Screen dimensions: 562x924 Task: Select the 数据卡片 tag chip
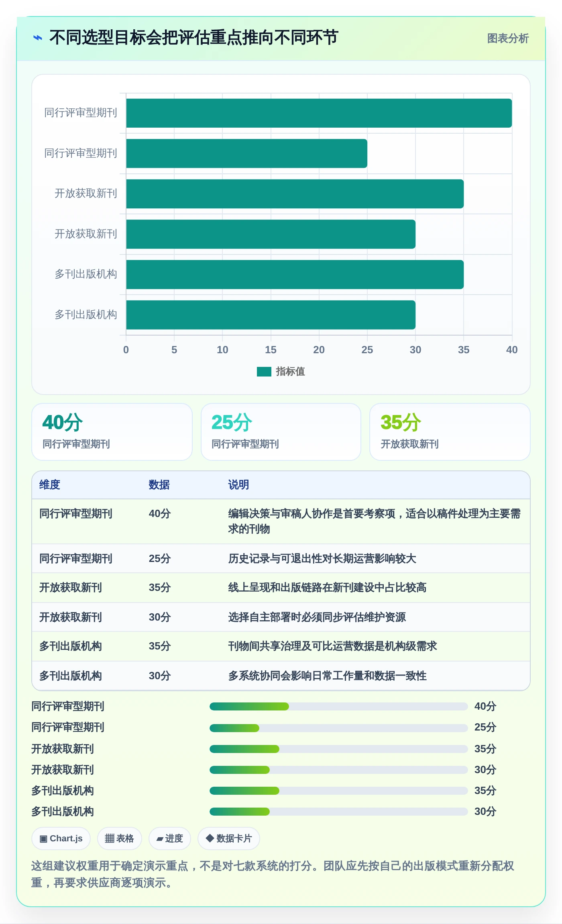pos(228,839)
